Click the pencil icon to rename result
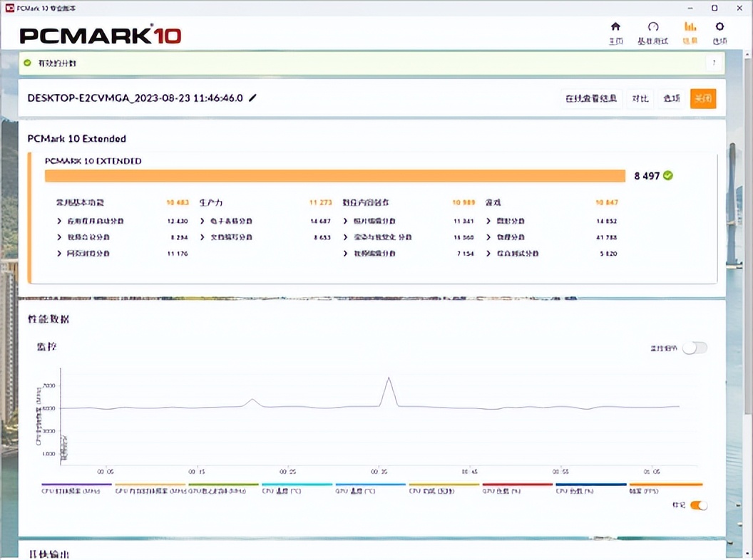753x560 pixels. pyautogui.click(x=252, y=98)
